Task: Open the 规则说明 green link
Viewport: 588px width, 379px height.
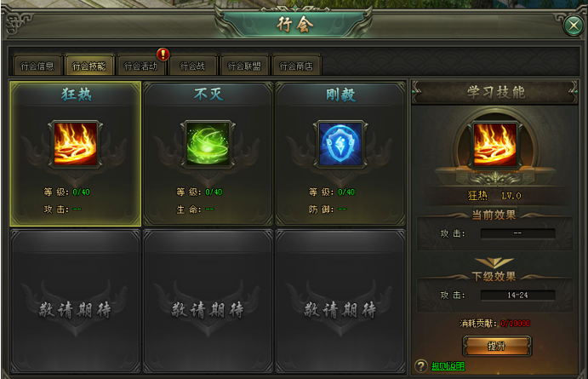Action: tap(448, 366)
